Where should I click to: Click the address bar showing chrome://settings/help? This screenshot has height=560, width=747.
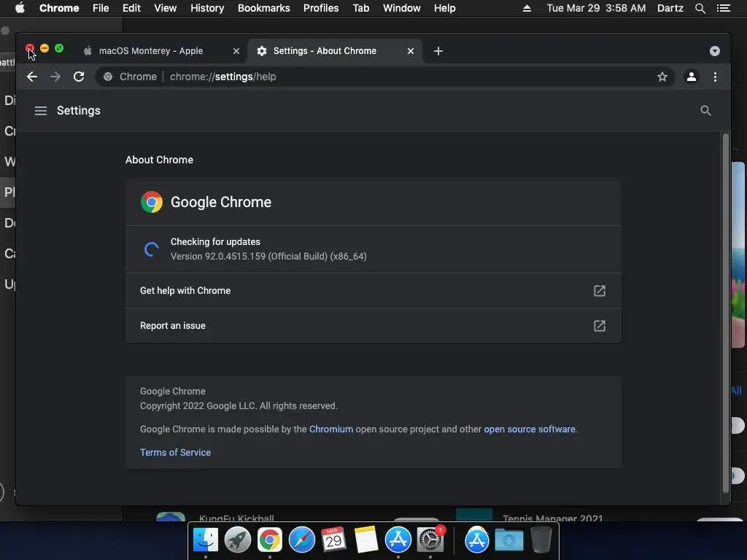pyautogui.click(x=386, y=77)
